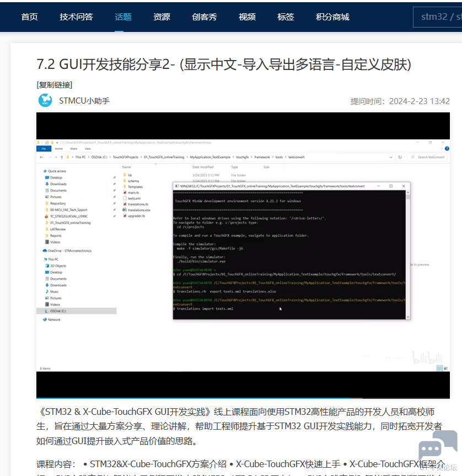Click TouchGFXProjects breadcrumb segment
The height and width of the screenshot is (476, 462).
(126, 157)
